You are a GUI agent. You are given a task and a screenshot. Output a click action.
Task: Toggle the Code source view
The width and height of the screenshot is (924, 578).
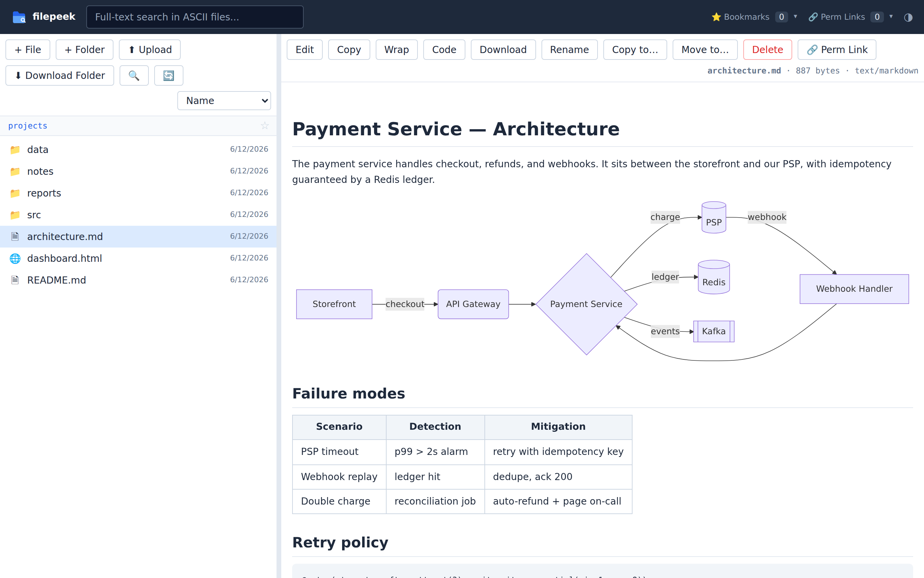[x=444, y=50]
